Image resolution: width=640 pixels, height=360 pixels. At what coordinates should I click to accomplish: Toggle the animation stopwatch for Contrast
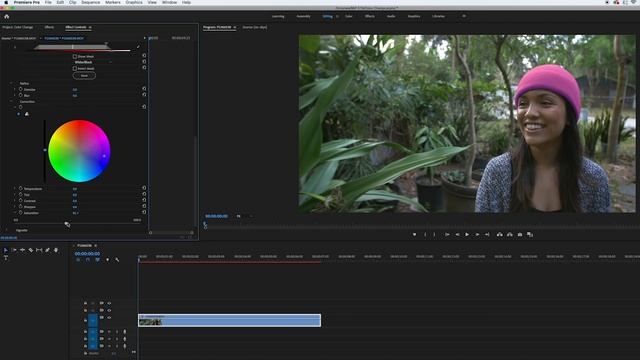click(x=20, y=200)
